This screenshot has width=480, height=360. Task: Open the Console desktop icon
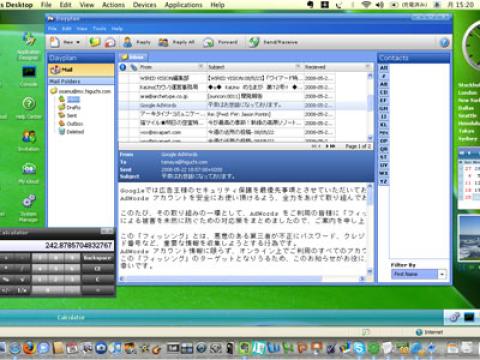click(x=29, y=77)
